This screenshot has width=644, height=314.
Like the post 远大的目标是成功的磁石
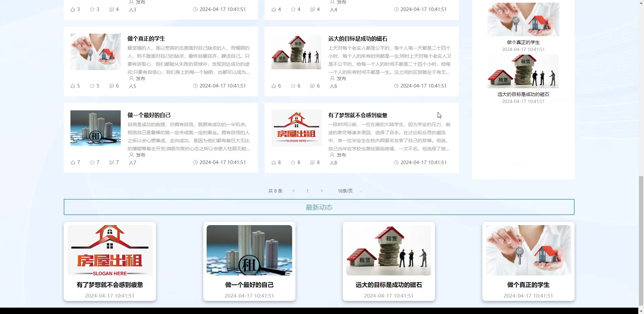coord(274,86)
